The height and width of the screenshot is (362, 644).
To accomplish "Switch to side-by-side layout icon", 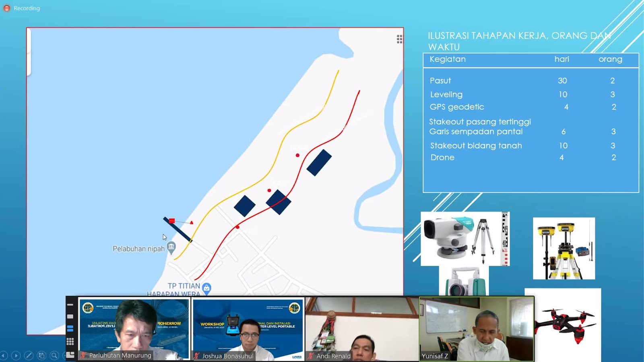I will 70,354.
